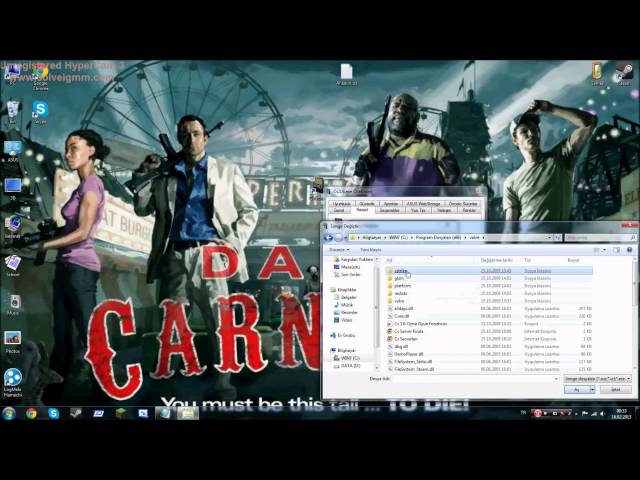Click the Aç button
The image size is (640, 480).
pos(577,390)
